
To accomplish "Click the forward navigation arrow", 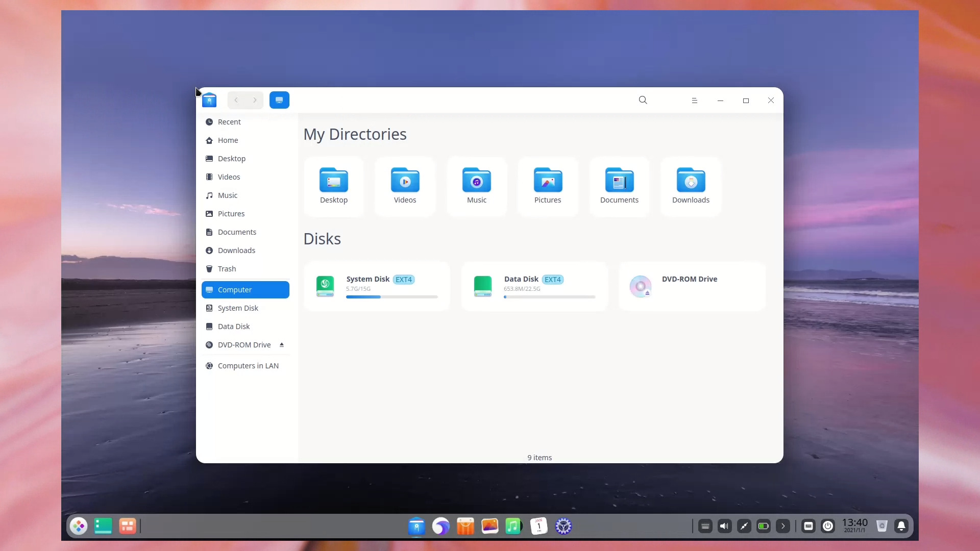I will pyautogui.click(x=255, y=100).
